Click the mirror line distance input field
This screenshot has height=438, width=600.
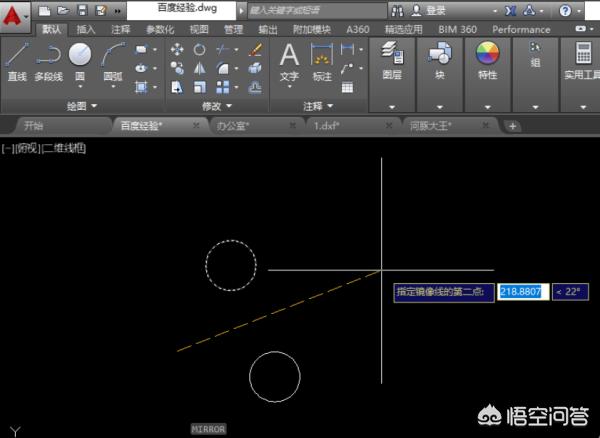[x=523, y=292]
